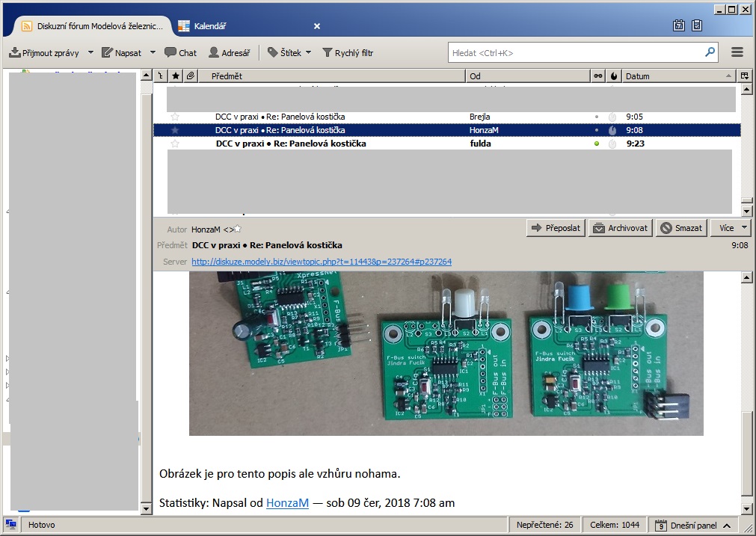Open the hamburger application menu
This screenshot has width=756, height=536.
pyautogui.click(x=737, y=53)
